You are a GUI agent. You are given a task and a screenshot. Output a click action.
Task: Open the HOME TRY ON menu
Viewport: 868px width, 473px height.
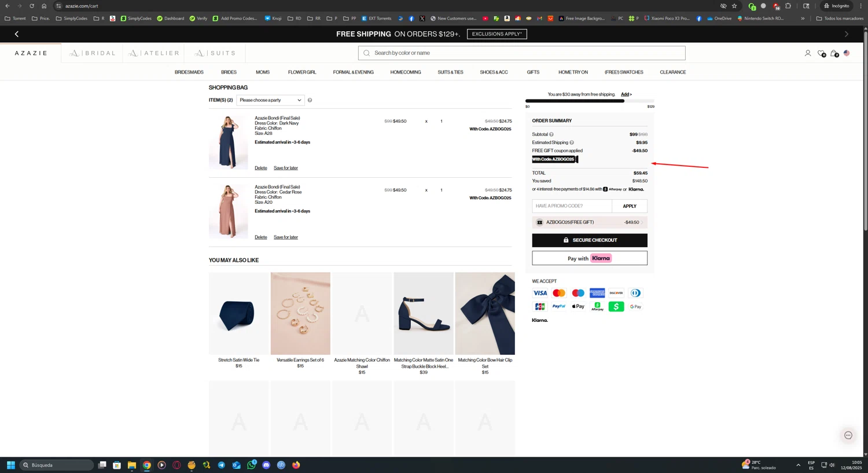[573, 72]
